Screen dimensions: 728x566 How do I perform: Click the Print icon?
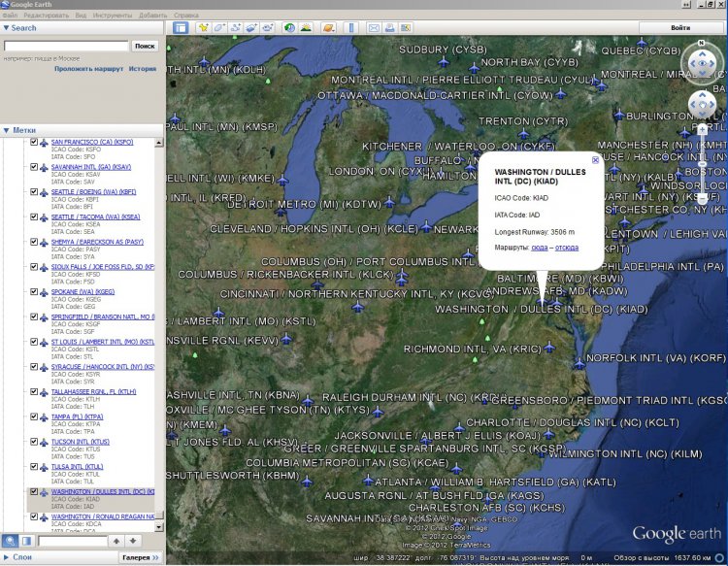tap(389, 28)
